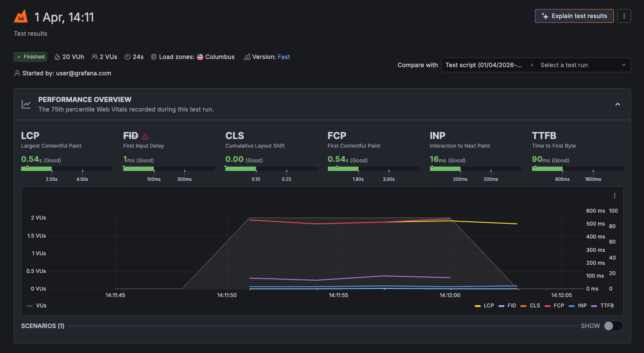Toggle the FID series in chart legend
The width and height of the screenshot is (644, 353).
(507, 306)
